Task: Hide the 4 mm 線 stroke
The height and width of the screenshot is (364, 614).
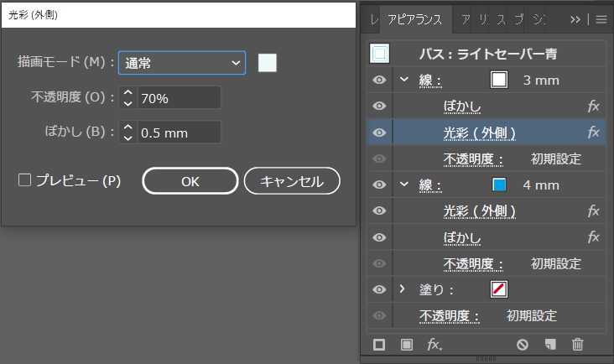Action: click(x=379, y=185)
